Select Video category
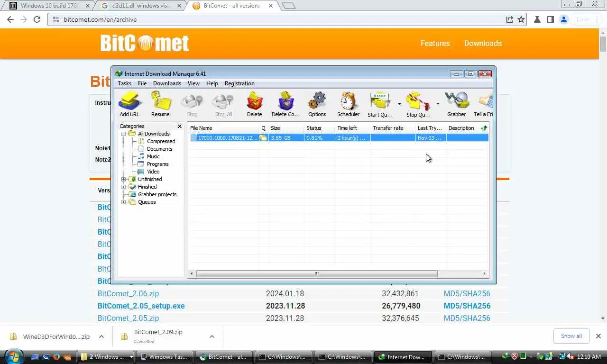The image size is (607, 364). coord(153,172)
